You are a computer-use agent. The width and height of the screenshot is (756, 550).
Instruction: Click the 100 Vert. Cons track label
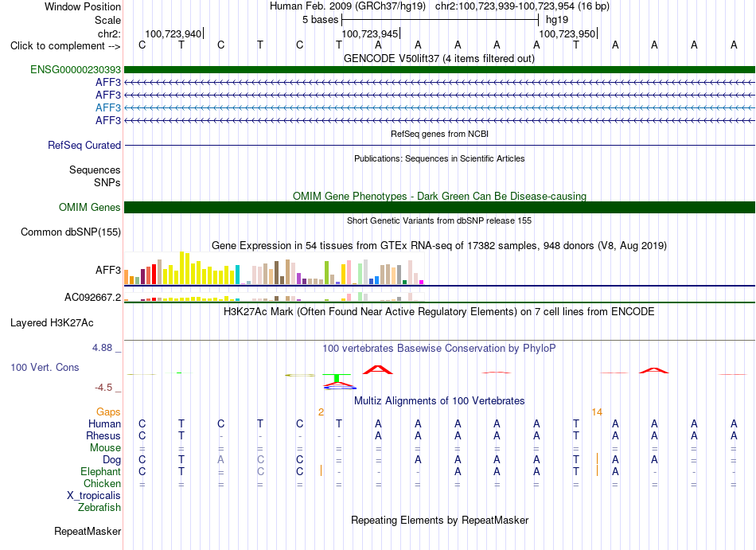(45, 367)
